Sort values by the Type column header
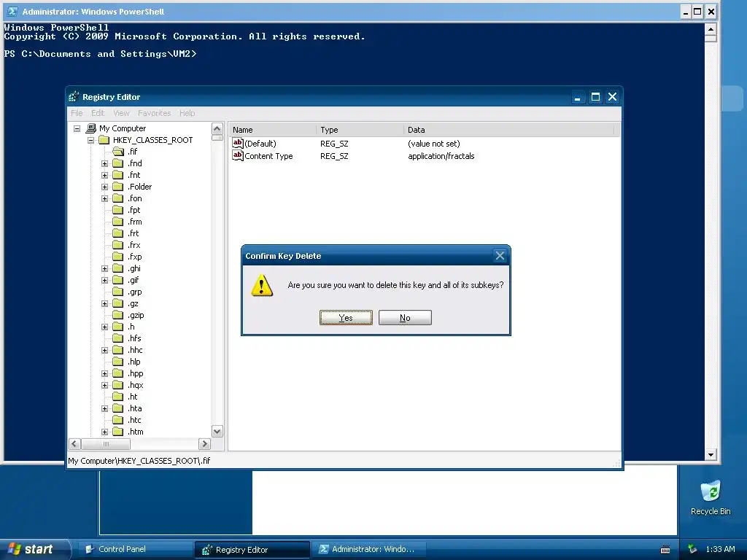The height and width of the screenshot is (560, 747). [360, 130]
